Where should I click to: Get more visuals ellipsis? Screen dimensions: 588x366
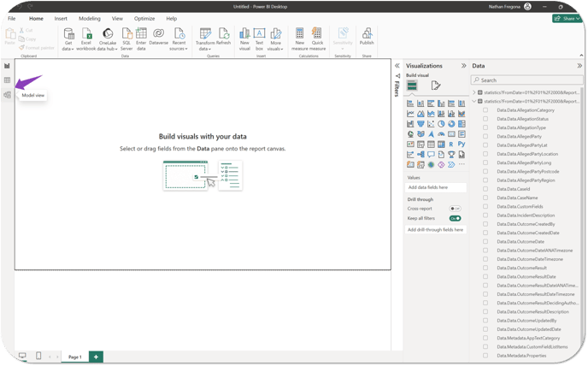462,164
